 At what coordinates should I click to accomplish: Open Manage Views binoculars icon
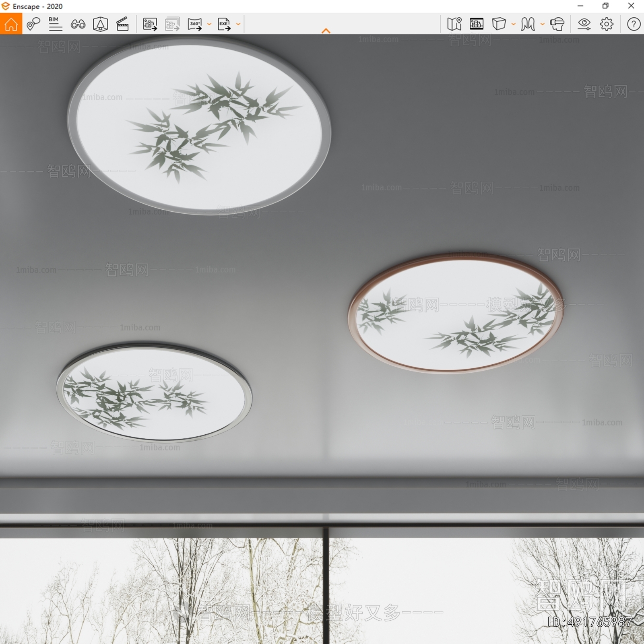[x=78, y=24]
